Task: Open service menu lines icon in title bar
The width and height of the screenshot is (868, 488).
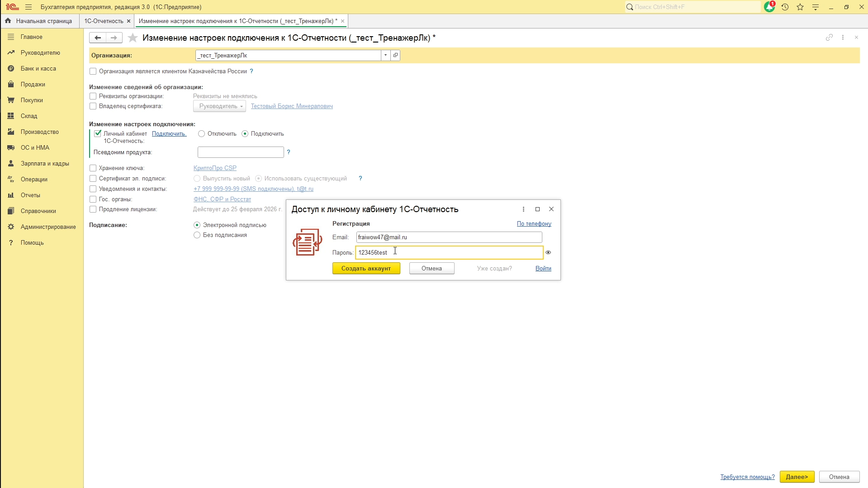Action: pos(816,7)
